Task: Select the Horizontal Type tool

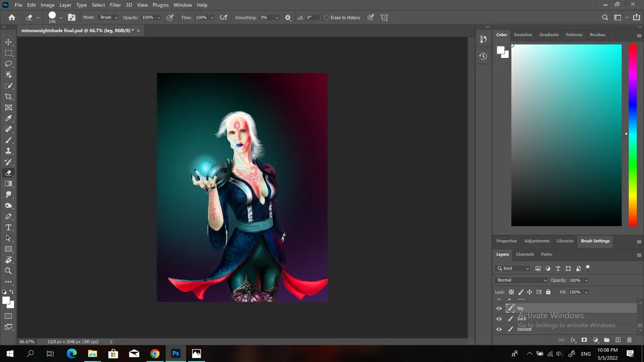Action: coord(9,227)
